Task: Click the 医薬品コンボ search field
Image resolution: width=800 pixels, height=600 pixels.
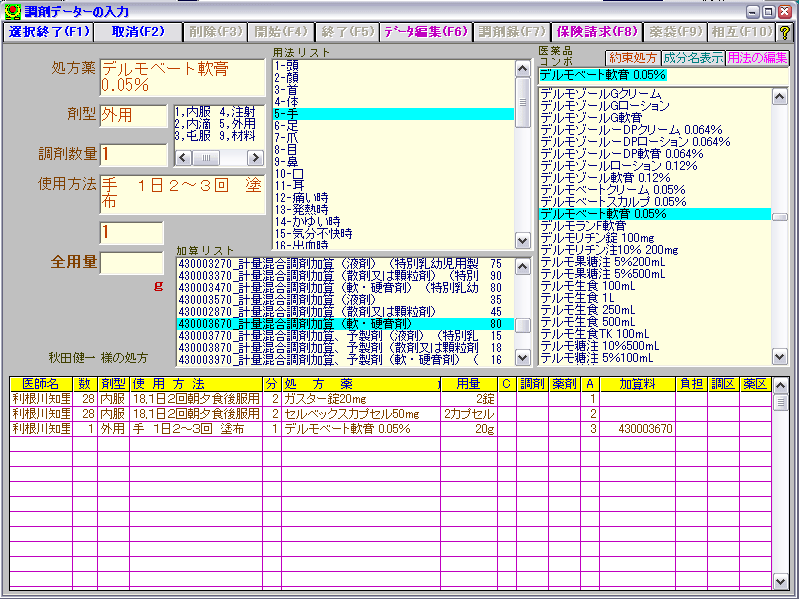Action: [663, 76]
